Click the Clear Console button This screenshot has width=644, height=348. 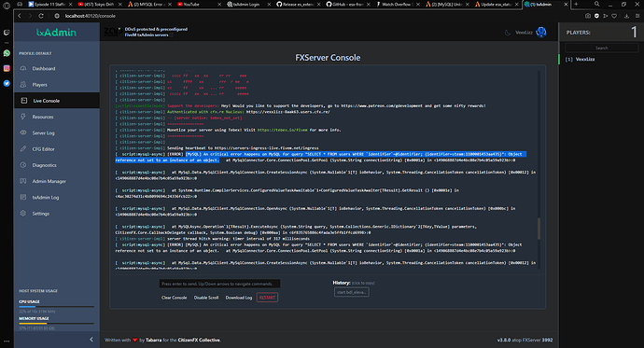(175, 298)
